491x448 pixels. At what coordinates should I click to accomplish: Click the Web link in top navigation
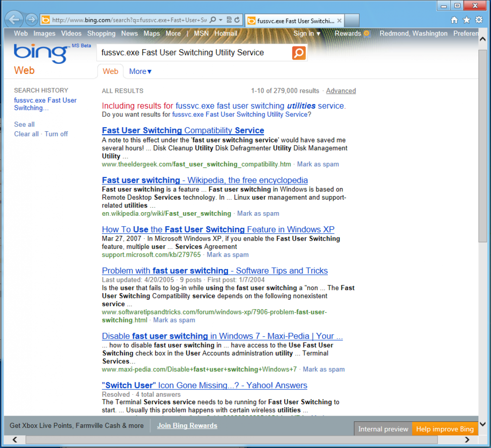(21, 34)
